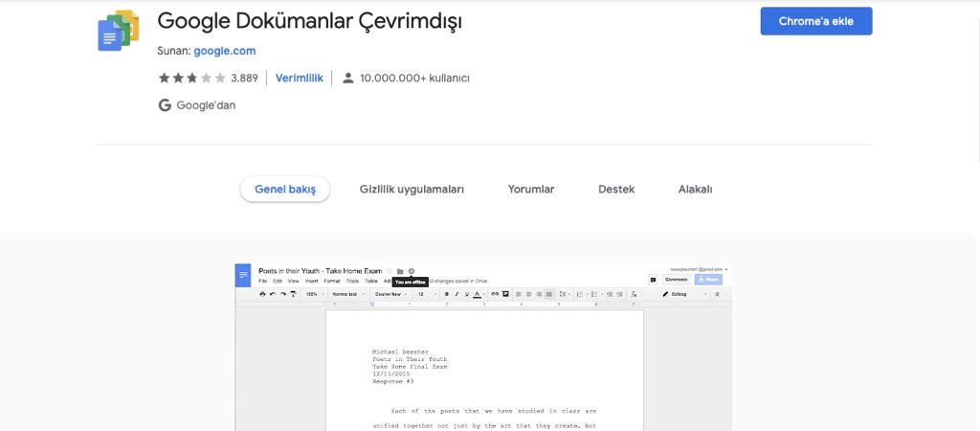Open the Yorumlar tab
This screenshot has height=431, width=980.
pos(530,189)
